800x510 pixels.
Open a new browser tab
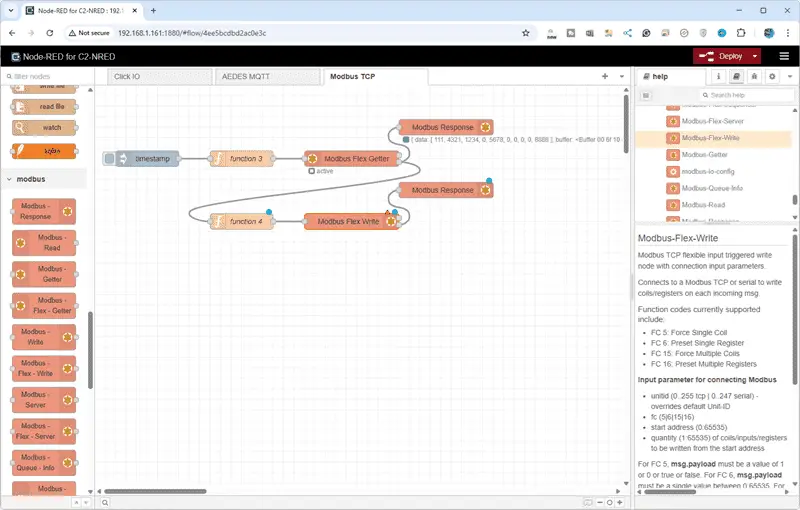point(153,10)
